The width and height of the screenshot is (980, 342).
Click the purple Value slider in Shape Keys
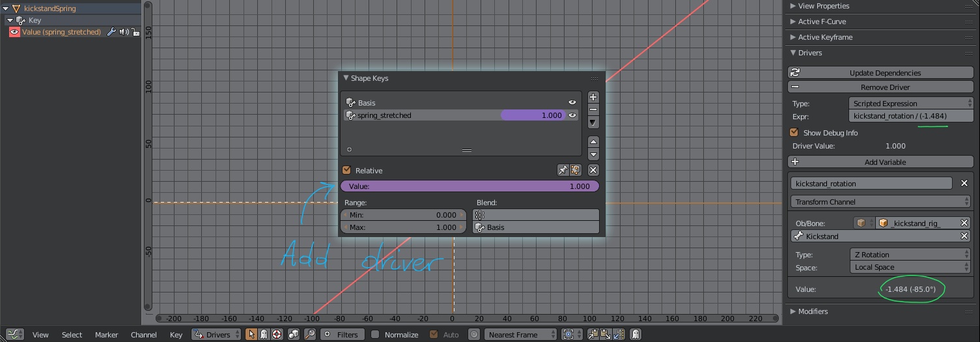click(x=469, y=186)
